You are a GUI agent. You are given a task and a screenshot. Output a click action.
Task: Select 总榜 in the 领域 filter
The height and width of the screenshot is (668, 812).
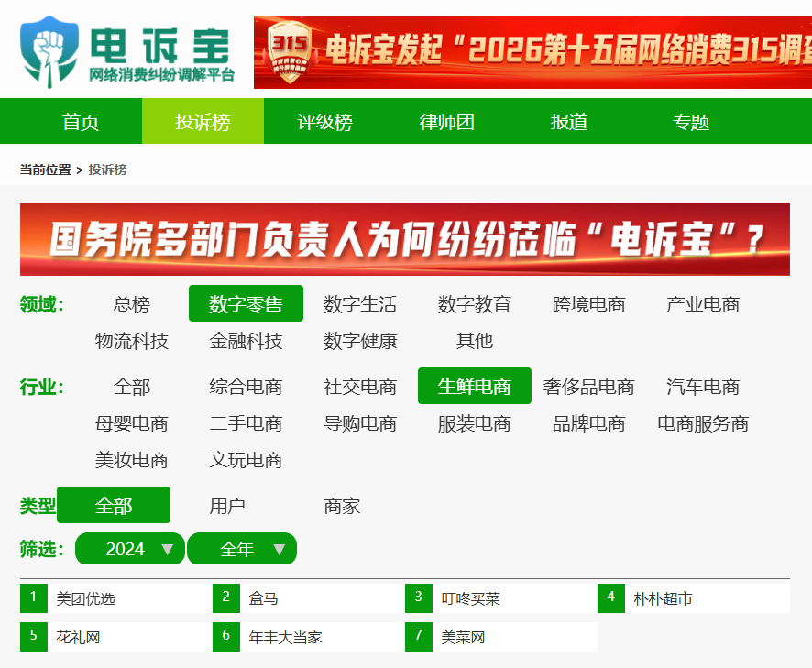(x=132, y=304)
